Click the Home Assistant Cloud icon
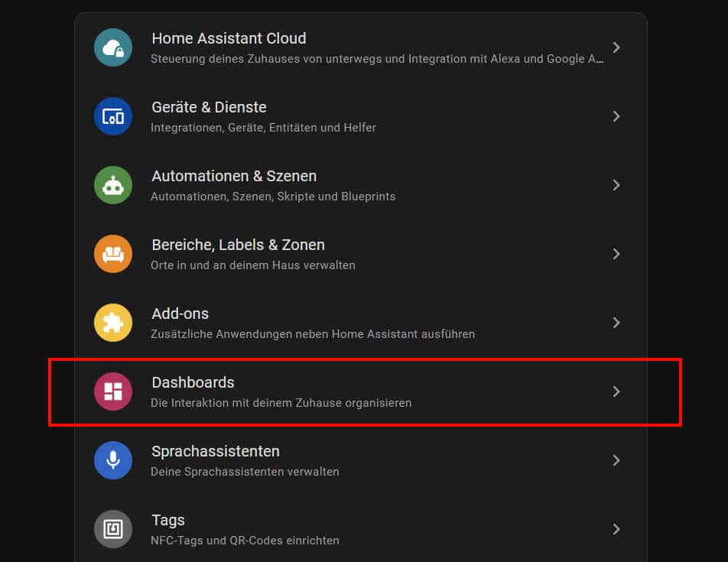This screenshot has width=728, height=562. pyautogui.click(x=113, y=47)
